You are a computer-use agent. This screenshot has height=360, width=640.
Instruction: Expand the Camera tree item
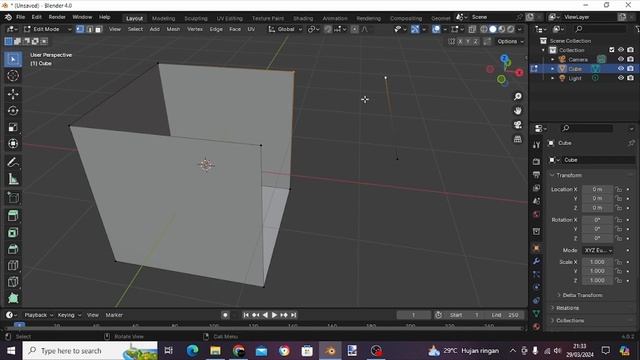point(553,60)
